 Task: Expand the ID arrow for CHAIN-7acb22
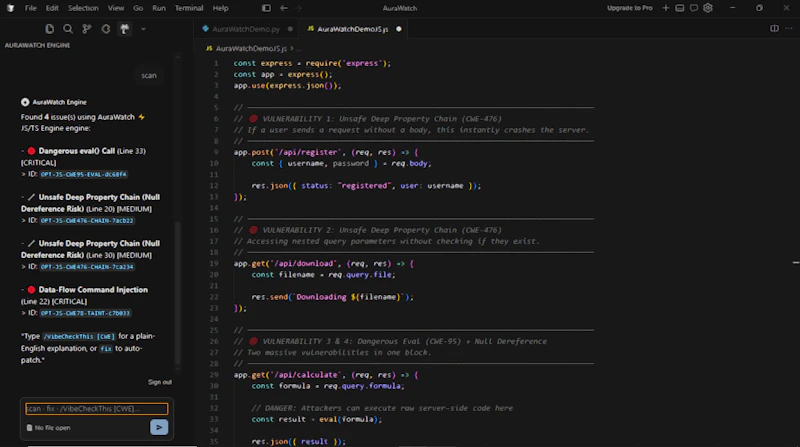[x=23, y=220]
